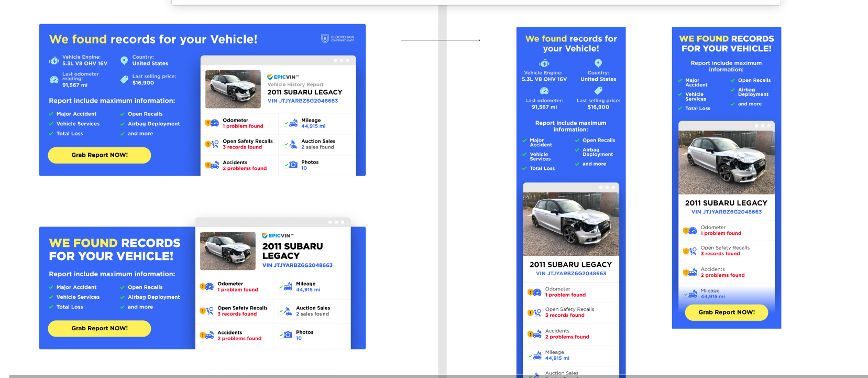Viewport: 868px width, 378px height.
Task: Click Grab Report NOW! in tall uppercase banner
Action: (x=727, y=312)
